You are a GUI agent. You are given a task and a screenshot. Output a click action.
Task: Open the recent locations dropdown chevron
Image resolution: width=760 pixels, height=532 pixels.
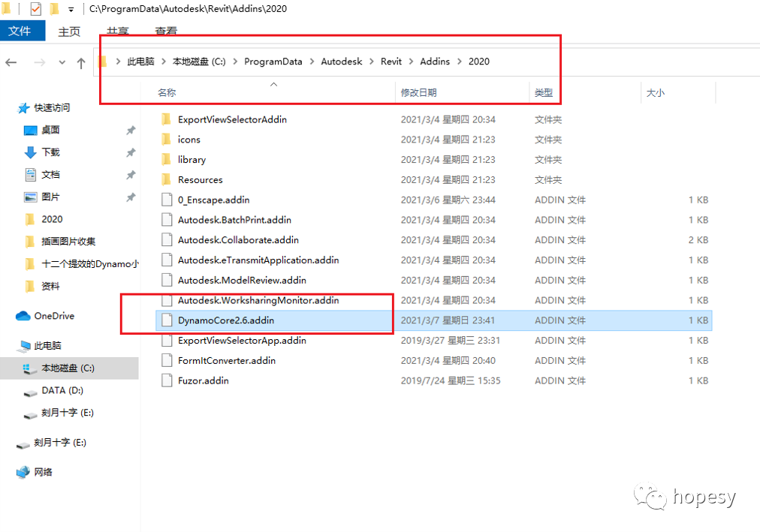click(x=62, y=62)
